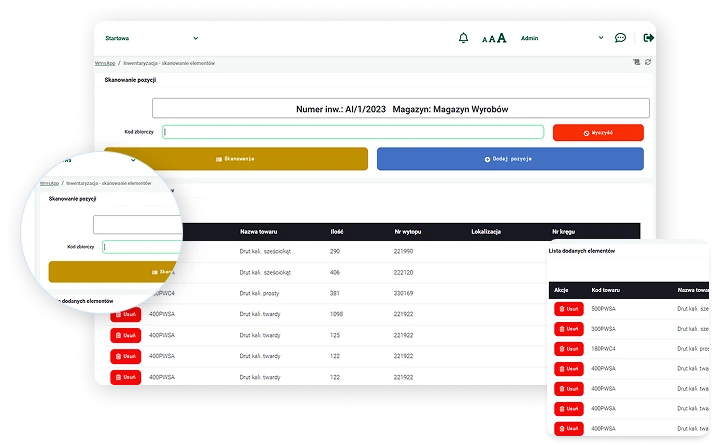The height and width of the screenshot is (445, 714).
Task: Focus the Kod zbiorczy input field
Action: click(x=353, y=132)
